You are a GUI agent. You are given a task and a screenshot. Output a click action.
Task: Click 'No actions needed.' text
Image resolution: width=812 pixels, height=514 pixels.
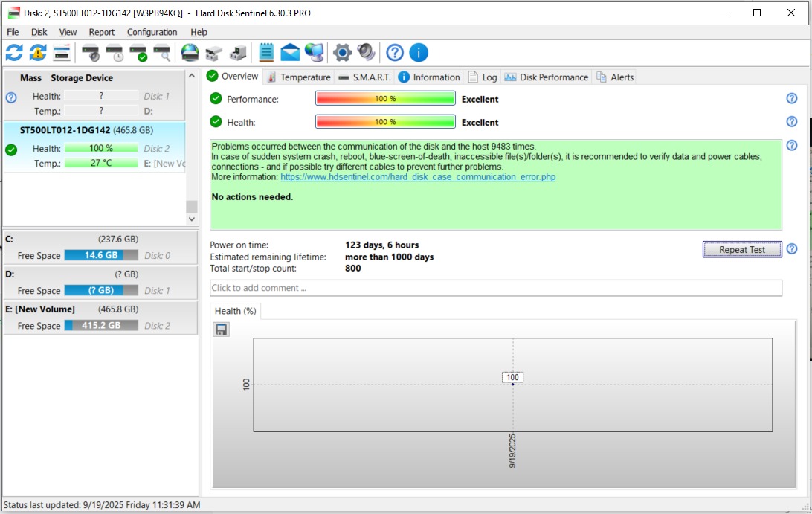(x=252, y=197)
